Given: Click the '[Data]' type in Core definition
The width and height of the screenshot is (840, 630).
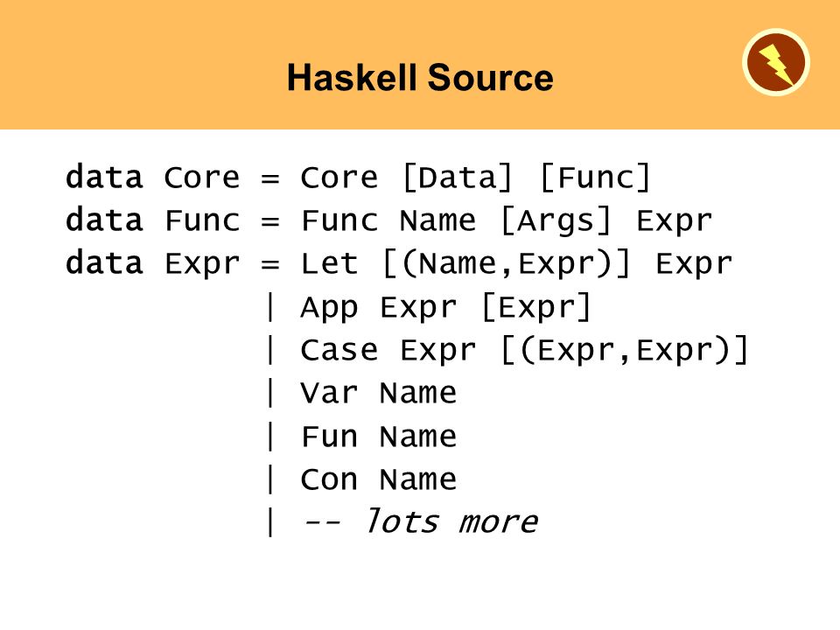Looking at the screenshot, I should point(457,178).
